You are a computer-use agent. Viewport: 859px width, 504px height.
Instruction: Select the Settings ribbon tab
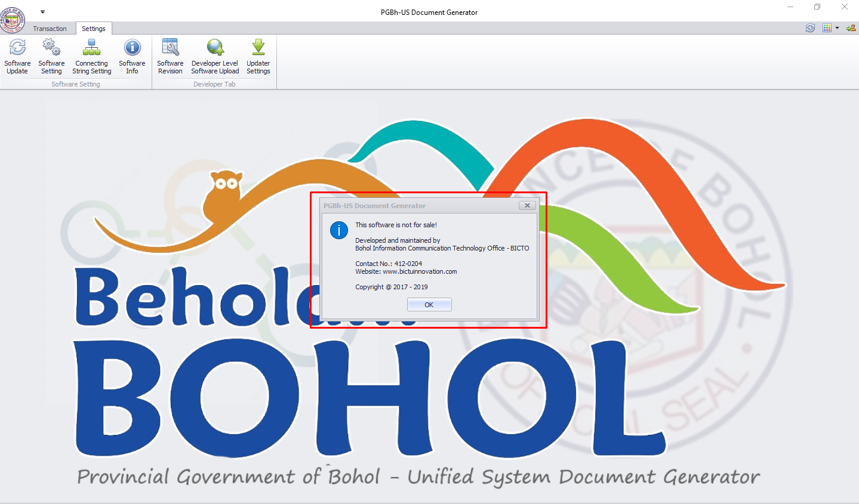94,29
